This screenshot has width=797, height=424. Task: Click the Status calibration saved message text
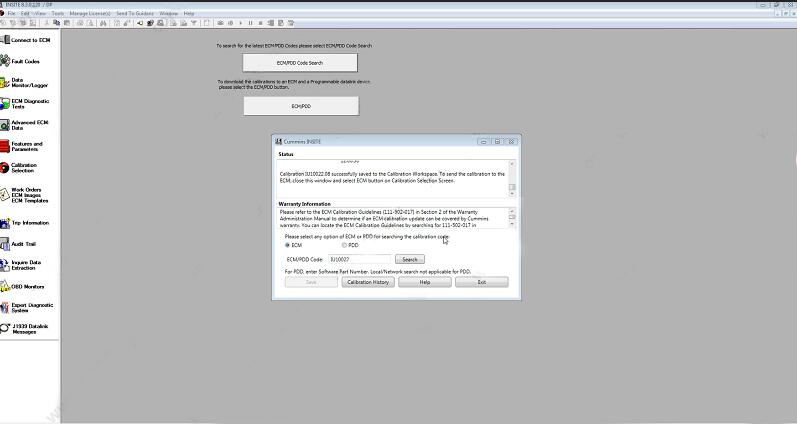[x=392, y=177]
